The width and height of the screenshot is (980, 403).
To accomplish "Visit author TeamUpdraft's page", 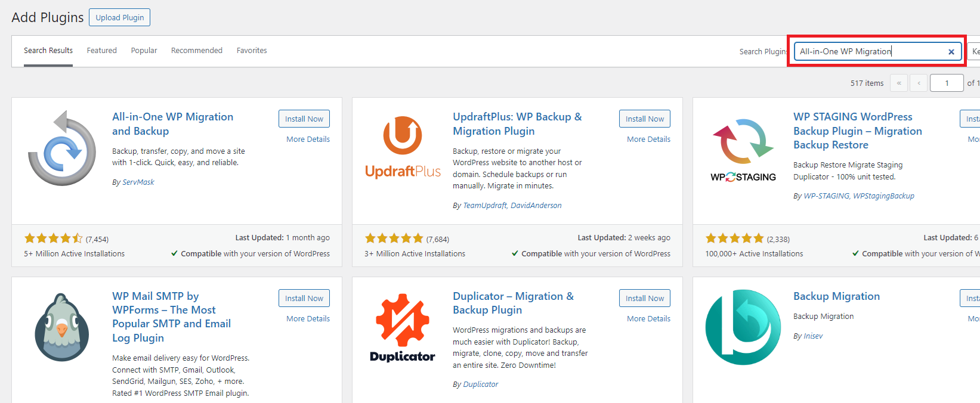I will click(485, 206).
